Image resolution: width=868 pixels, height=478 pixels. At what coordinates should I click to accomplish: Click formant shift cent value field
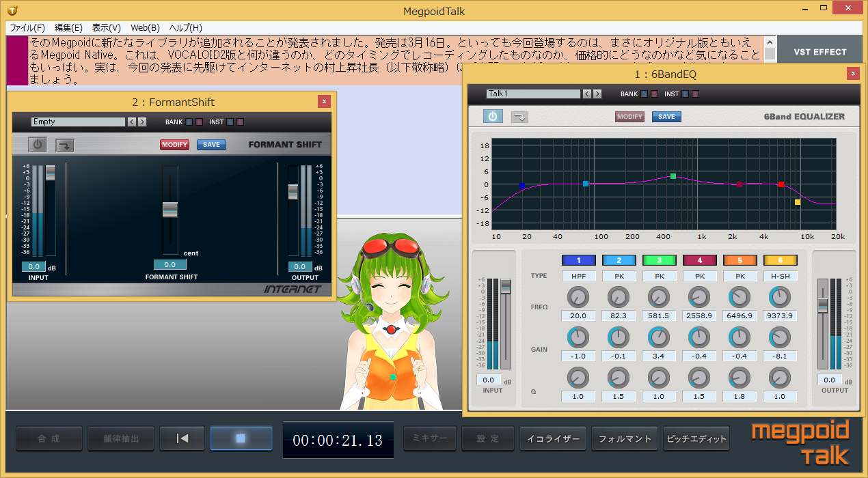169,265
